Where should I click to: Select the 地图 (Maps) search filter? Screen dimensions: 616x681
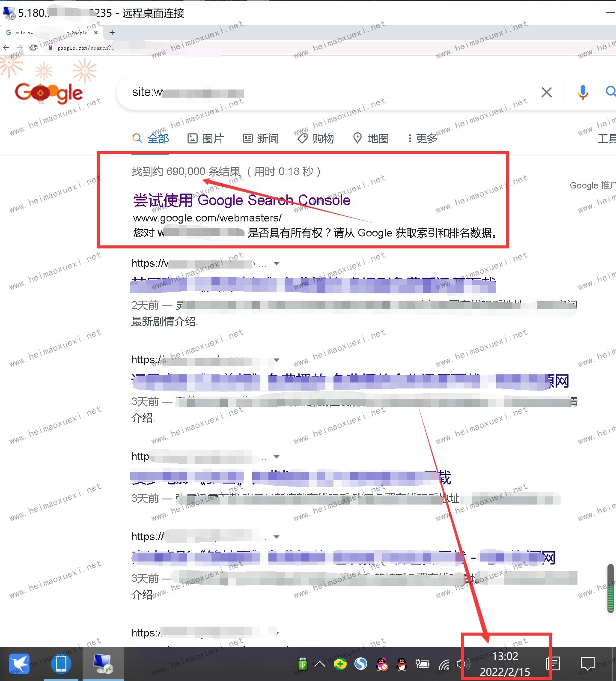click(x=371, y=138)
